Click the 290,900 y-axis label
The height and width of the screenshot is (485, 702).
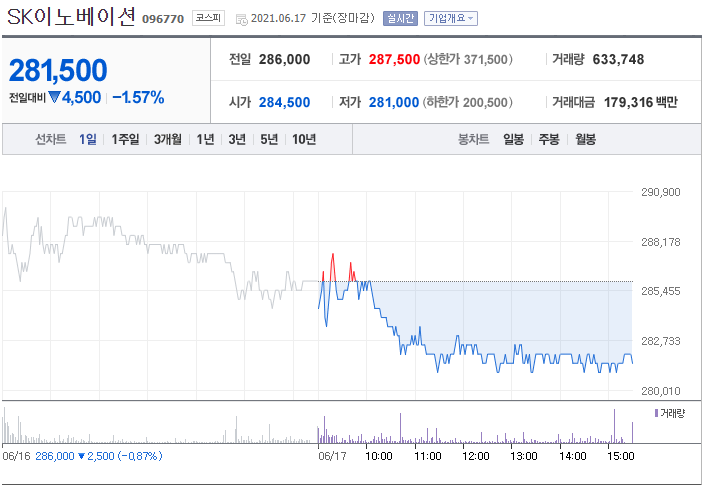(661, 192)
